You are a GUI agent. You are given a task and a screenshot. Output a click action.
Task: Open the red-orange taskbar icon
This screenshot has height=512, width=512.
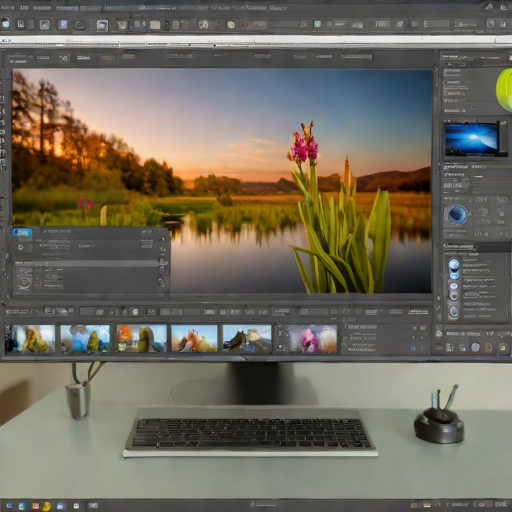(35, 506)
